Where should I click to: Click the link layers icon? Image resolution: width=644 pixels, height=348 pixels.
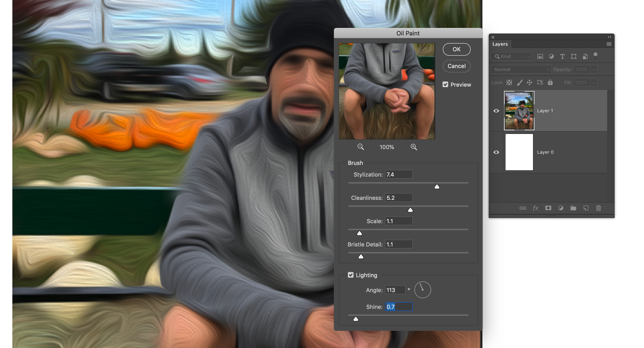pyautogui.click(x=523, y=208)
